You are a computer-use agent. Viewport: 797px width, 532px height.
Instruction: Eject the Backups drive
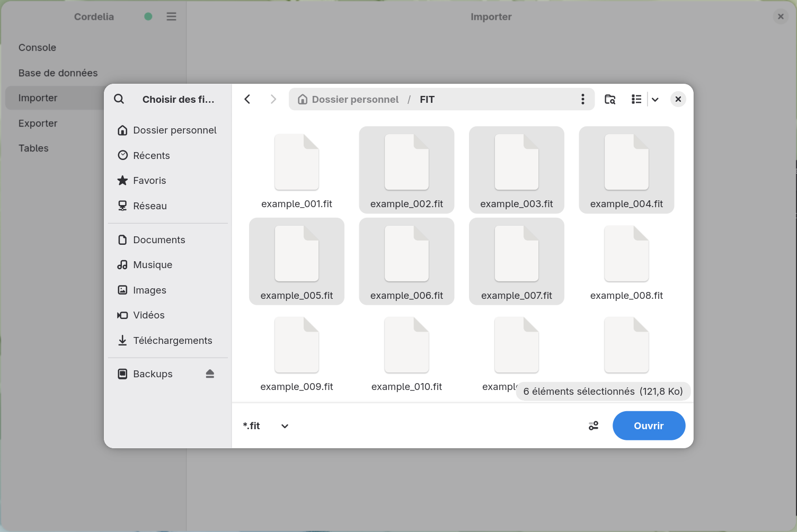pyautogui.click(x=210, y=374)
